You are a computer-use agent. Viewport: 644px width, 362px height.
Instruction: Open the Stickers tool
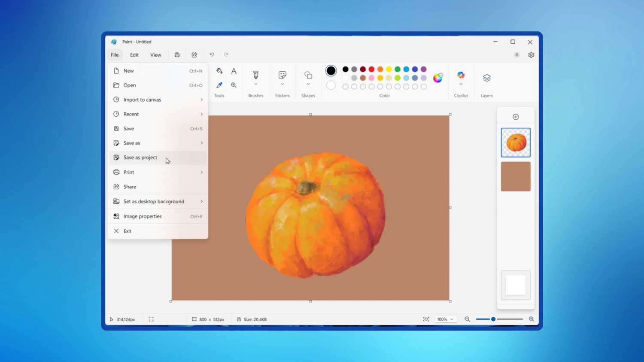point(283,75)
